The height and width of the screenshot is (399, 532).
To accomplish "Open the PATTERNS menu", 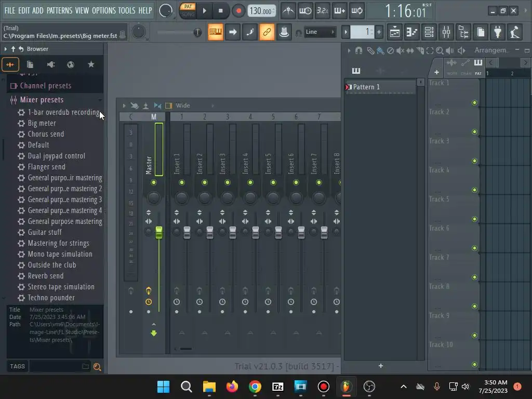I will (x=59, y=10).
